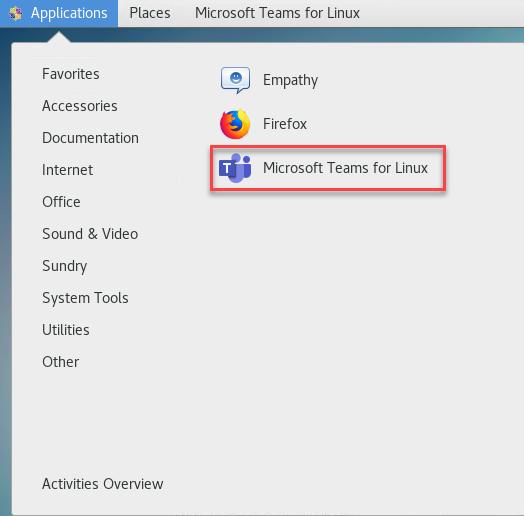
Task: Select the Office category
Action: pos(61,202)
